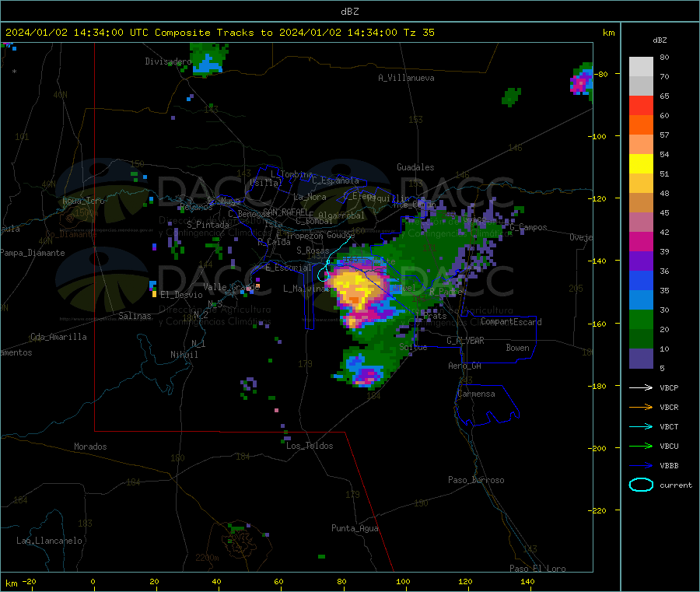Click the 'Aero_GA' place label

coord(465,366)
